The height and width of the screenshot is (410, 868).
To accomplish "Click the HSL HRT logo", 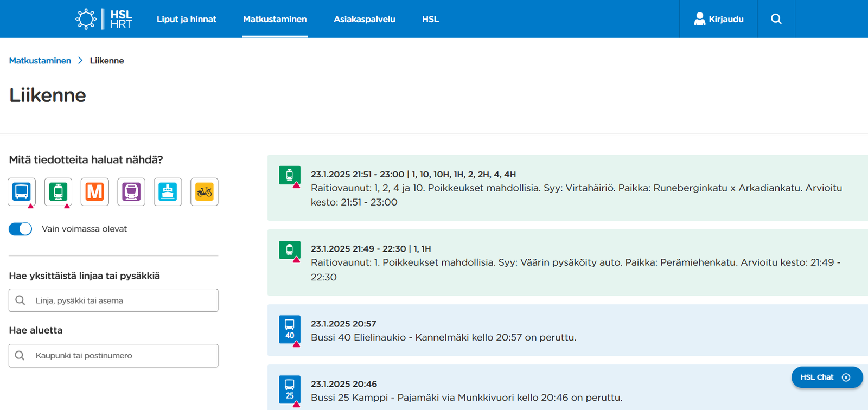I will pos(104,19).
